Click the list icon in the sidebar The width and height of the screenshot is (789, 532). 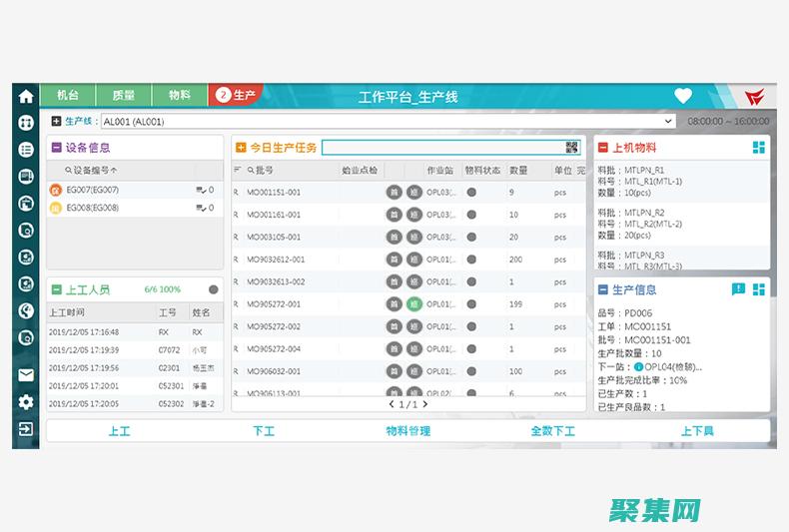click(x=26, y=150)
